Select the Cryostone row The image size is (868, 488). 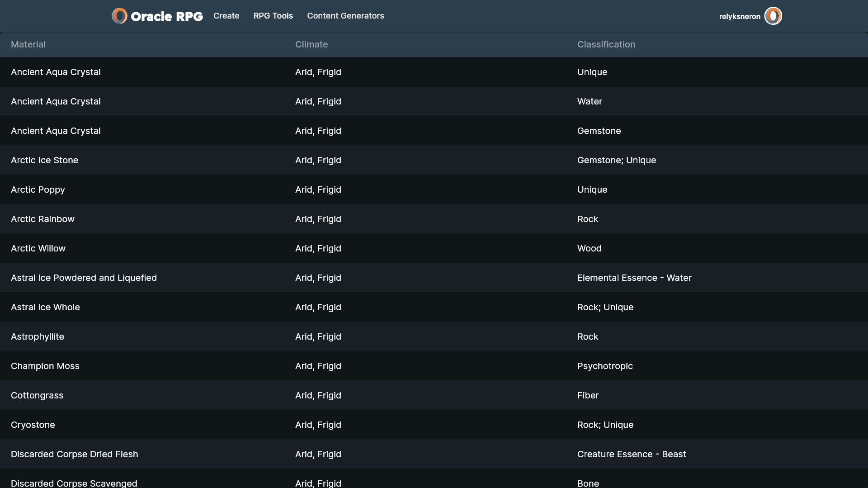click(x=33, y=425)
